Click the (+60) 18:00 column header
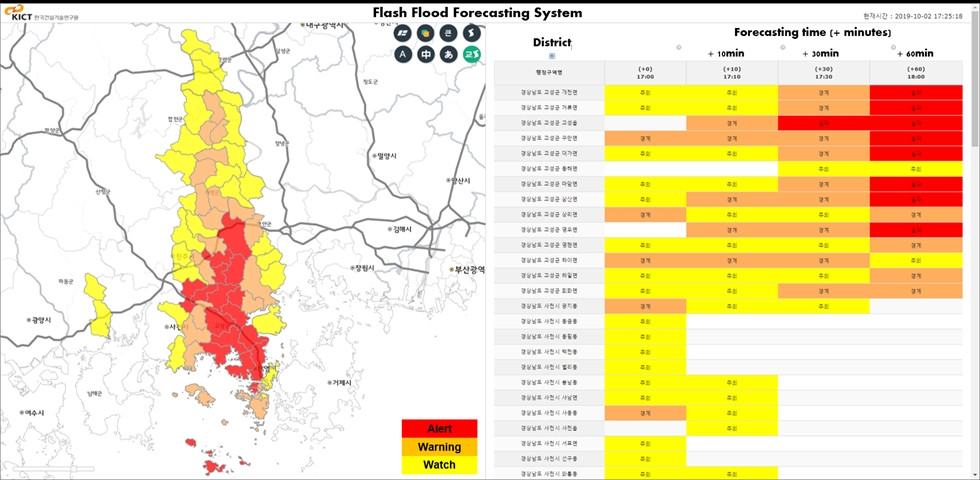 point(915,72)
